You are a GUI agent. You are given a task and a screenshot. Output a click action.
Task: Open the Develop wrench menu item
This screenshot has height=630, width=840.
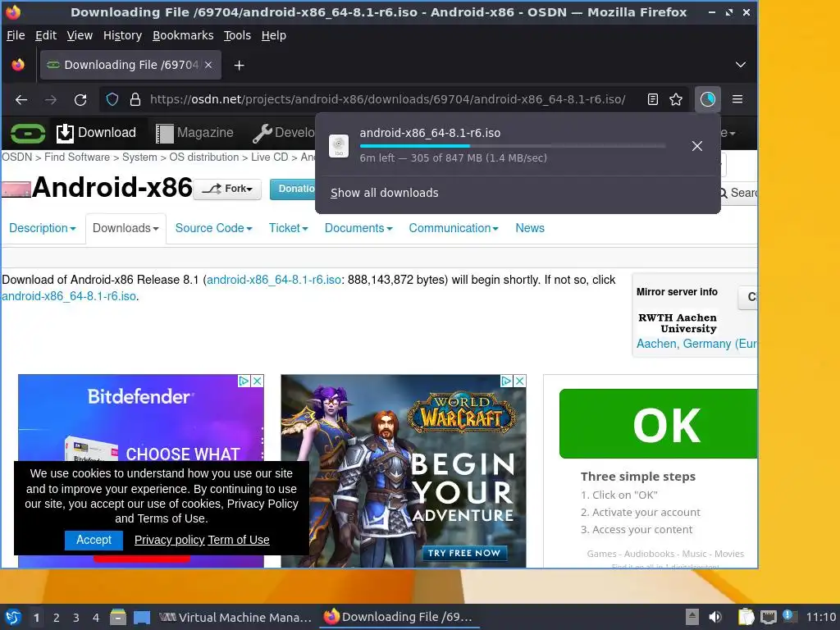tap(284, 133)
